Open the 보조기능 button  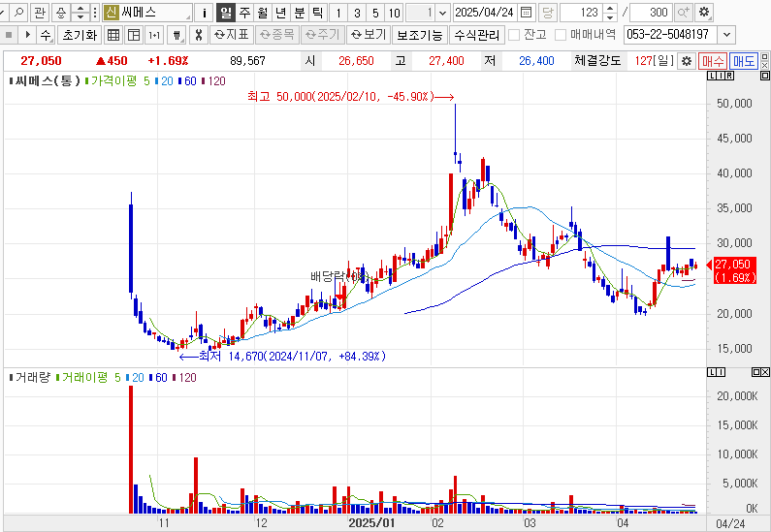tap(420, 35)
